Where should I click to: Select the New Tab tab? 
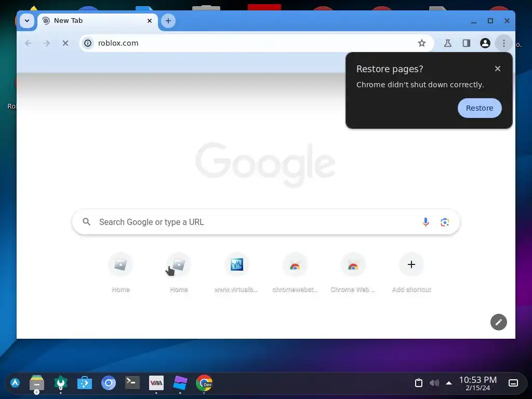97,21
